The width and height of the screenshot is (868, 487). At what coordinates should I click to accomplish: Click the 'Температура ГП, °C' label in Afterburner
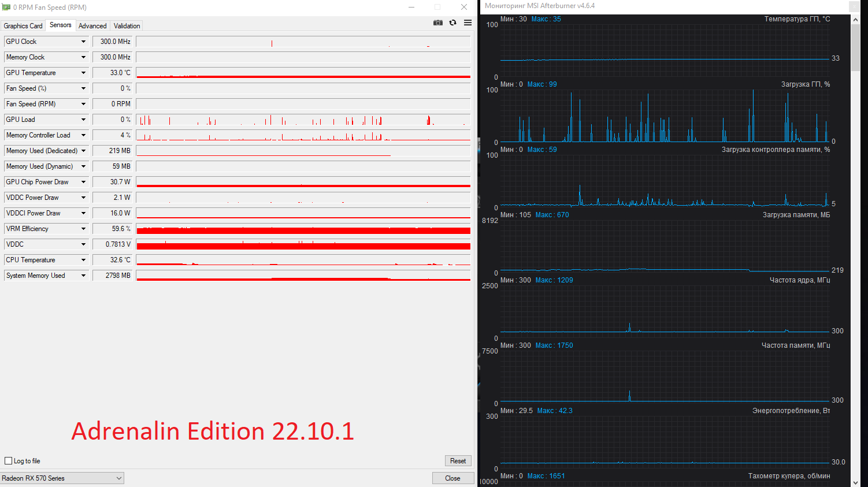tap(797, 19)
